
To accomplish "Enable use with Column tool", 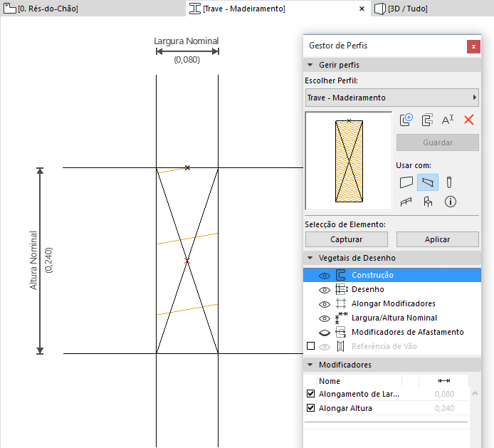I will click(x=449, y=182).
